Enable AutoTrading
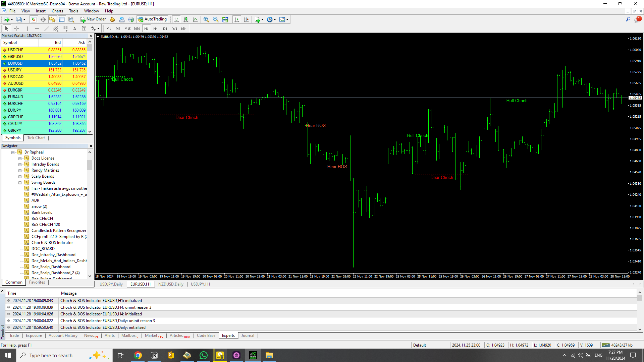This screenshot has width=644, height=362. pos(153,19)
